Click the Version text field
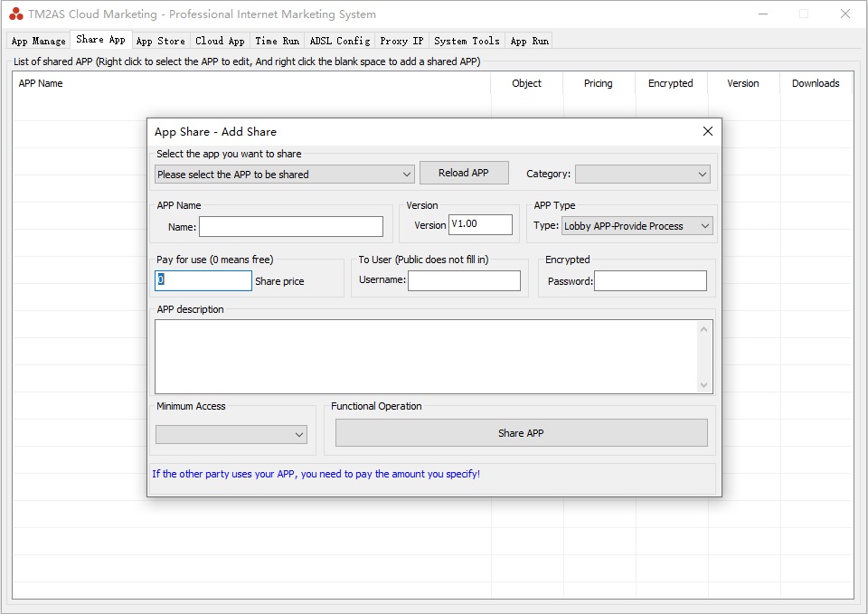Viewport: 868px width, 614px height. 480,225
